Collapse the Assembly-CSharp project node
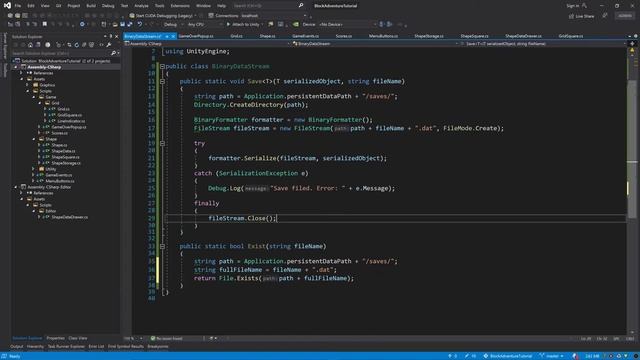640x360 pixels. click(x=16, y=67)
